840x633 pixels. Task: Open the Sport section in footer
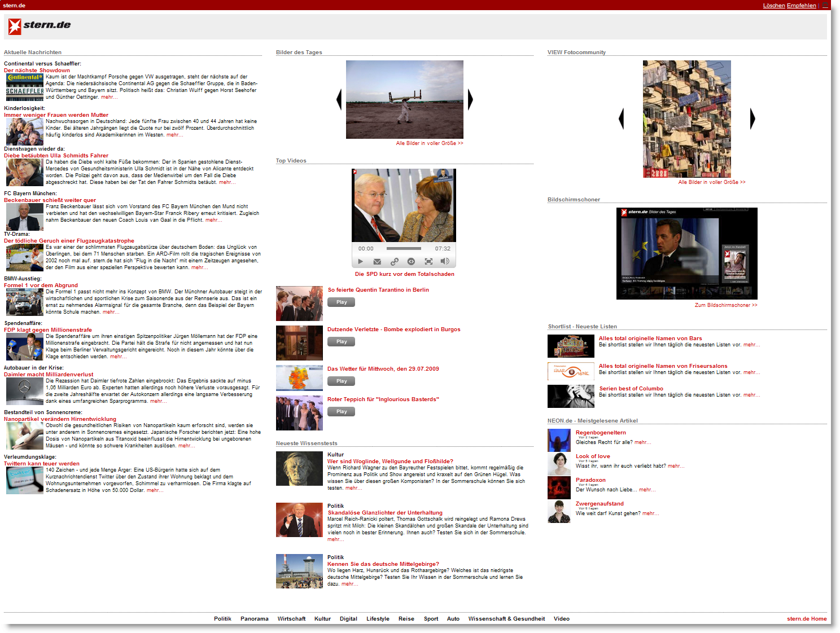pos(431,619)
